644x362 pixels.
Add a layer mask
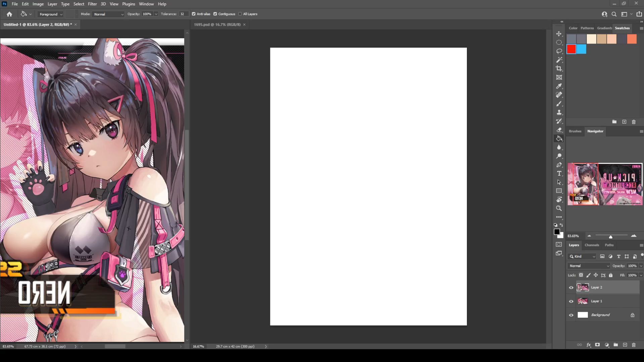597,345
